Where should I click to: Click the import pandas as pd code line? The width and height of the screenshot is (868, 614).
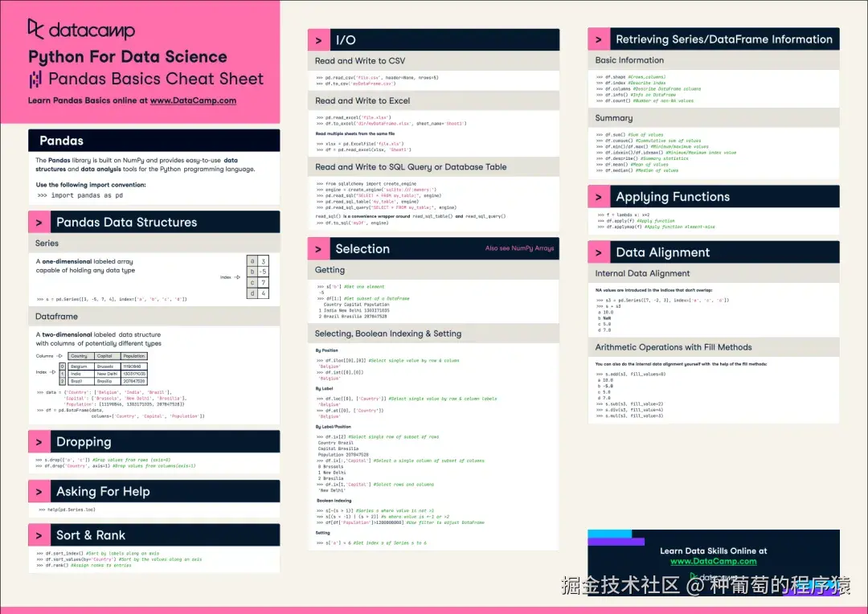point(80,195)
